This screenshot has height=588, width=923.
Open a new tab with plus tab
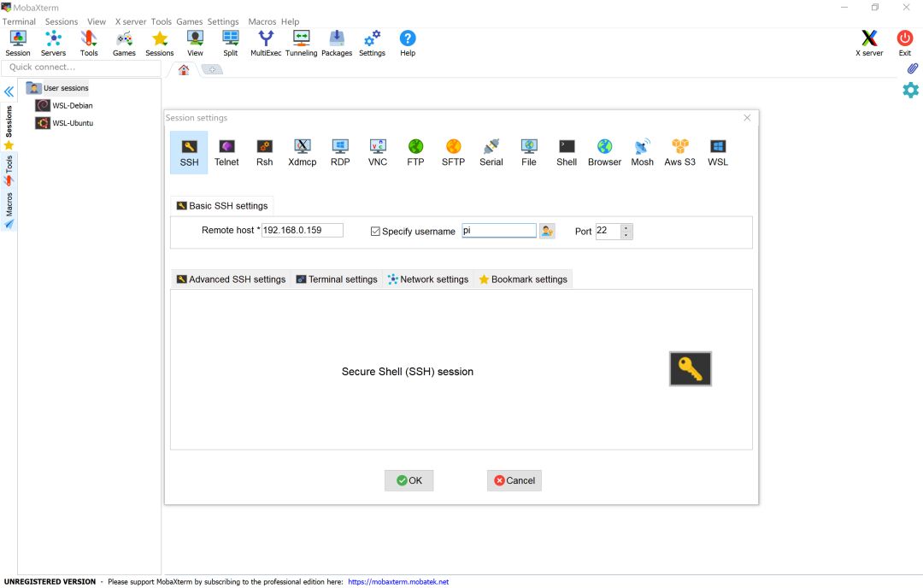[212, 70]
